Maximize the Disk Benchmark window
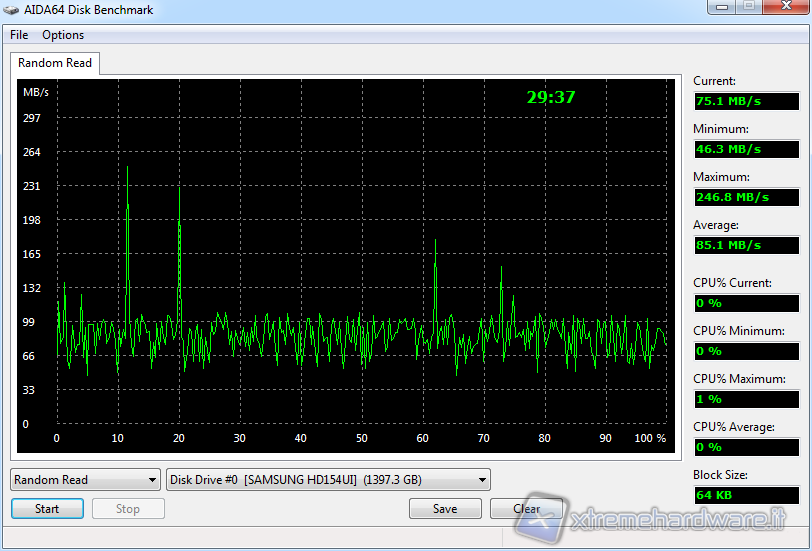Image resolution: width=812 pixels, height=551 pixels. [x=748, y=8]
